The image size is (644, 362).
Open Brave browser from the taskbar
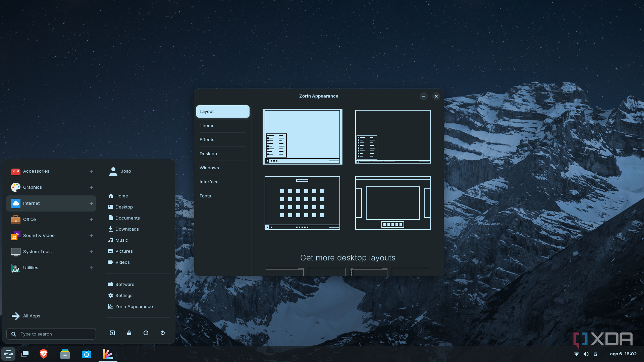tap(44, 354)
